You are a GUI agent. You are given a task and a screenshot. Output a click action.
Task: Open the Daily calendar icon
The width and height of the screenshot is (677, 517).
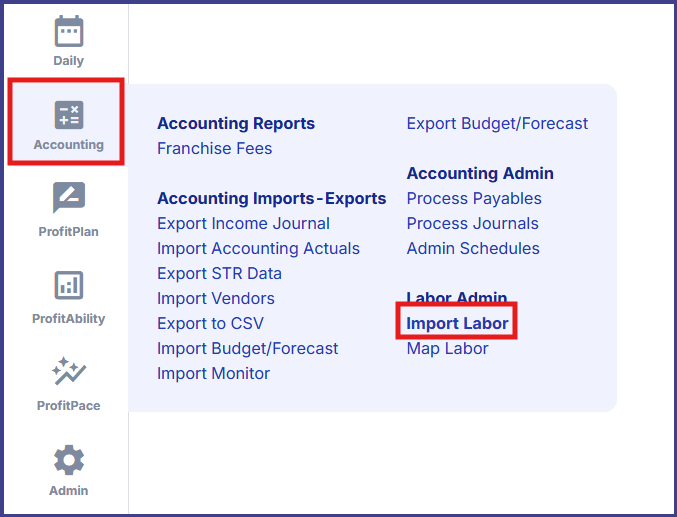[x=68, y=32]
